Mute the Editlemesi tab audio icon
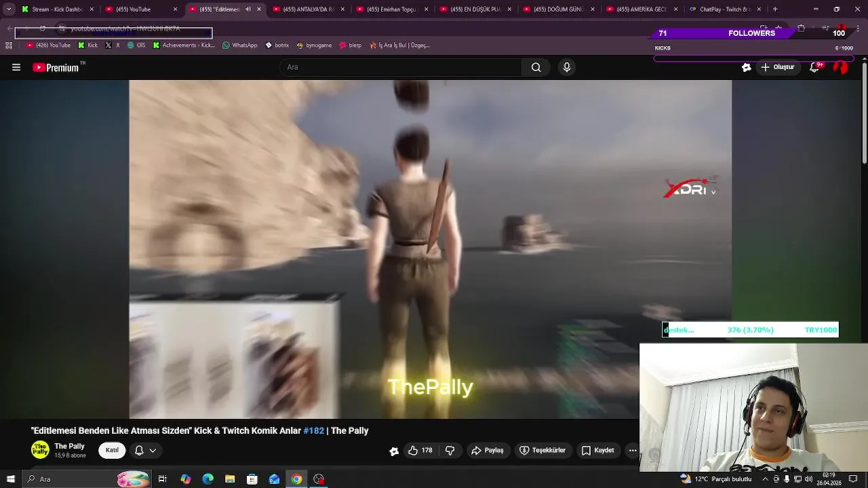The image size is (868, 488). [x=248, y=9]
